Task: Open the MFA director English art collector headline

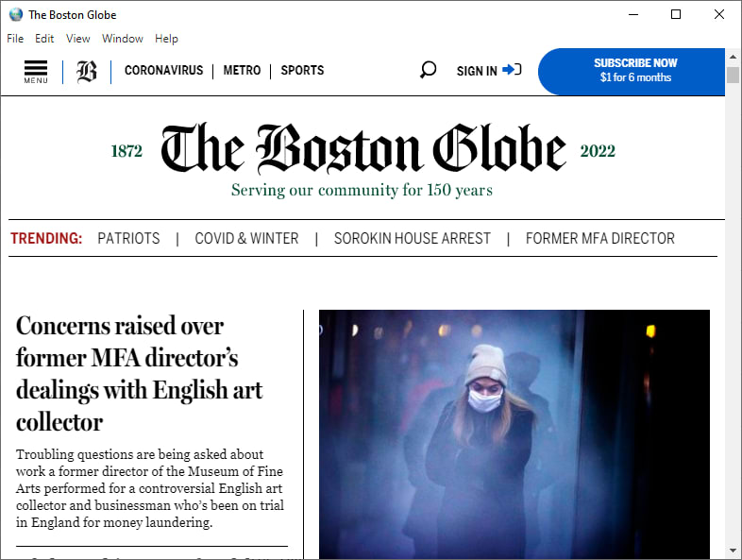Action: point(139,374)
